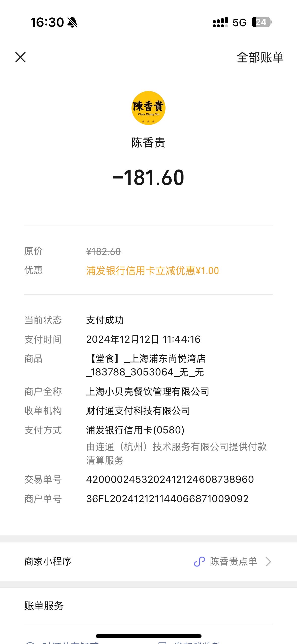Close the bill detail page
297x644 pixels.
click(20, 57)
